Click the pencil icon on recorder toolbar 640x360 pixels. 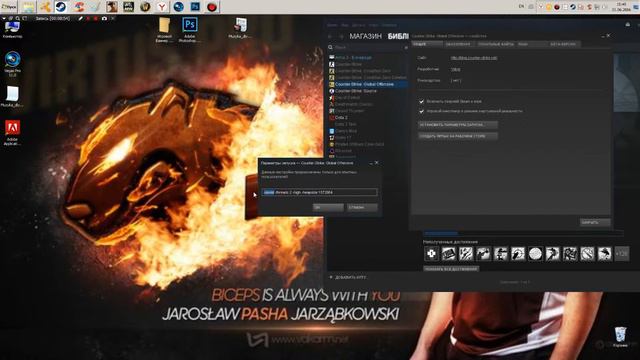(80, 18)
